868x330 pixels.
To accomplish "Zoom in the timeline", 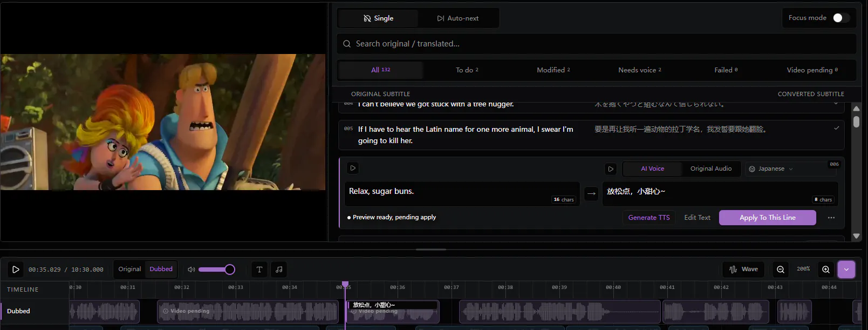I will tap(826, 270).
